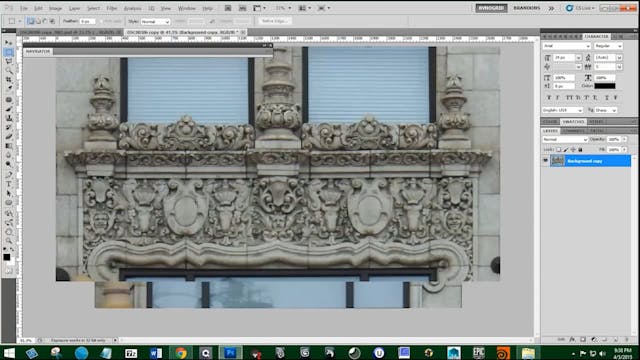Open the Filter menu
The height and width of the screenshot is (360, 640).
click(111, 8)
